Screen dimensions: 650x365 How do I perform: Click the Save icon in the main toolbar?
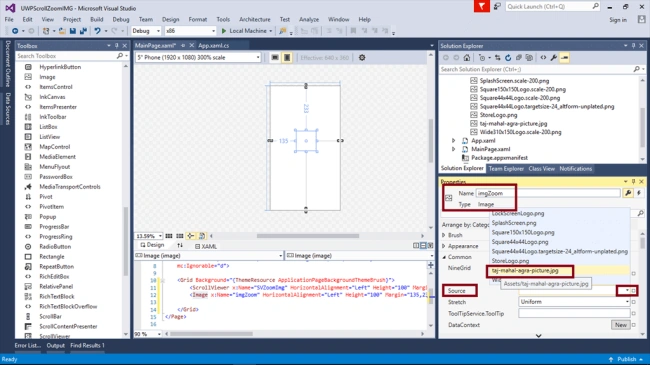(x=73, y=31)
